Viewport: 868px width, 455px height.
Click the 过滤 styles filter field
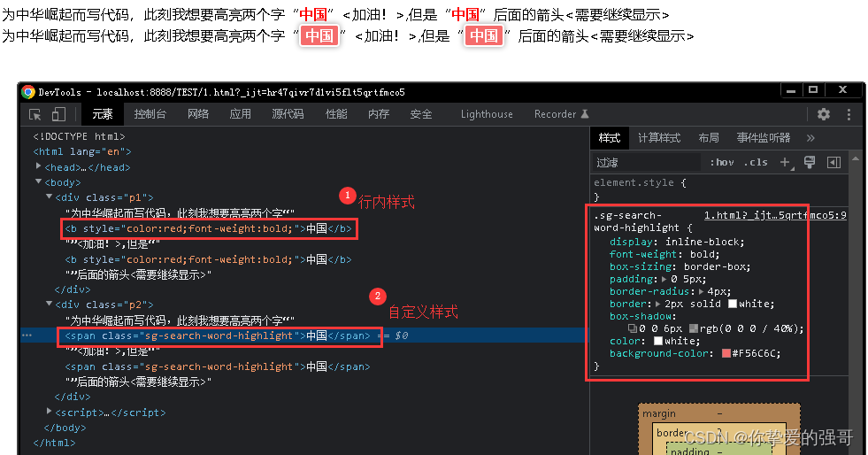pos(647,162)
